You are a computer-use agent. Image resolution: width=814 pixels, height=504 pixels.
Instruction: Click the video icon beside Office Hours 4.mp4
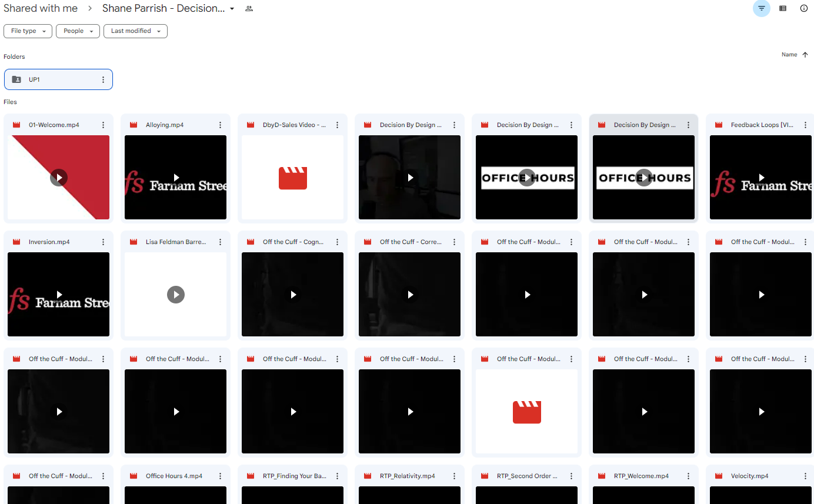tap(134, 476)
